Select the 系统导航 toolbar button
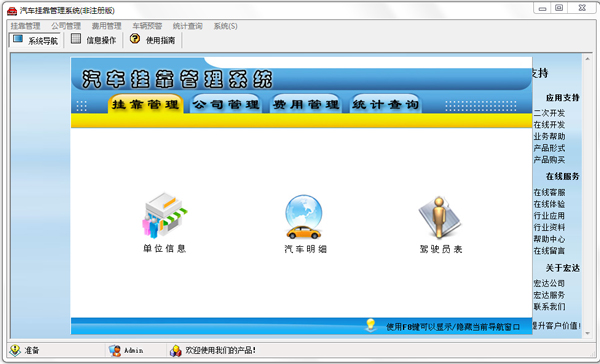The image size is (600, 364). coord(36,40)
